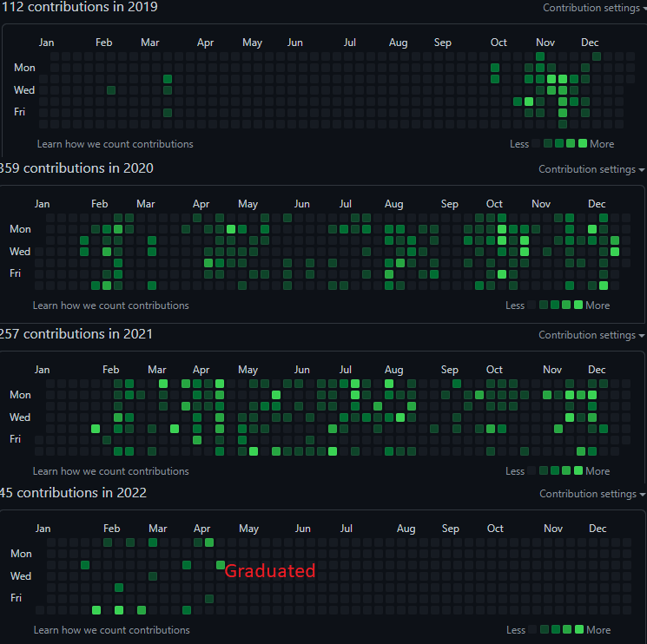Click brightest green legend swatch in 2019 graph

(582, 144)
